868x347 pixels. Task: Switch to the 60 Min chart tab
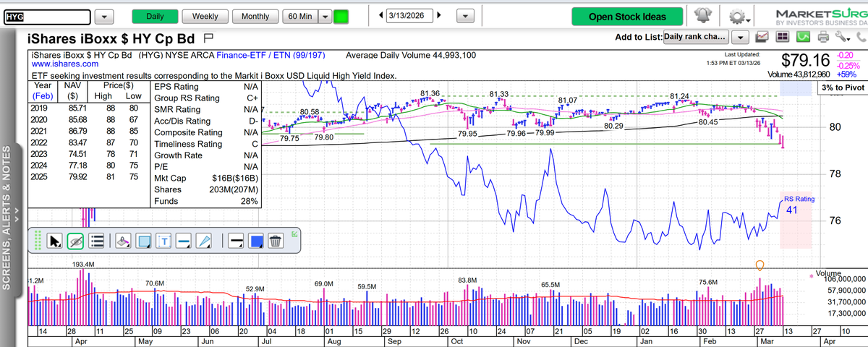(x=299, y=16)
